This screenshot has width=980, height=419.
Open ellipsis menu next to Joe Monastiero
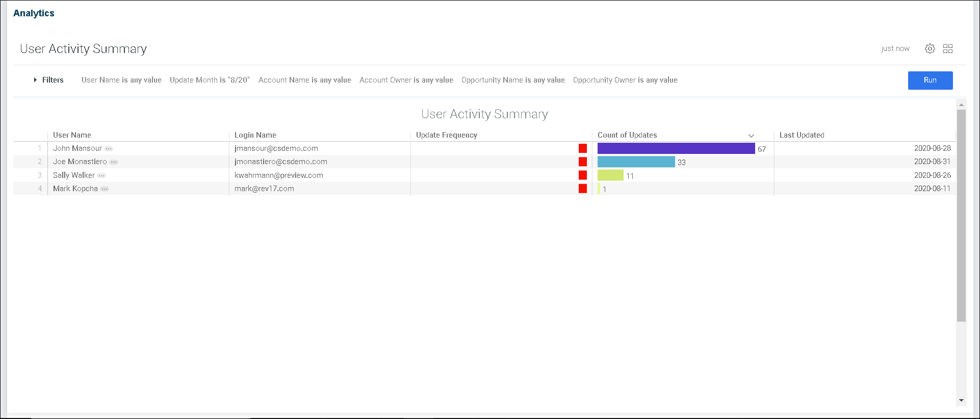[114, 162]
